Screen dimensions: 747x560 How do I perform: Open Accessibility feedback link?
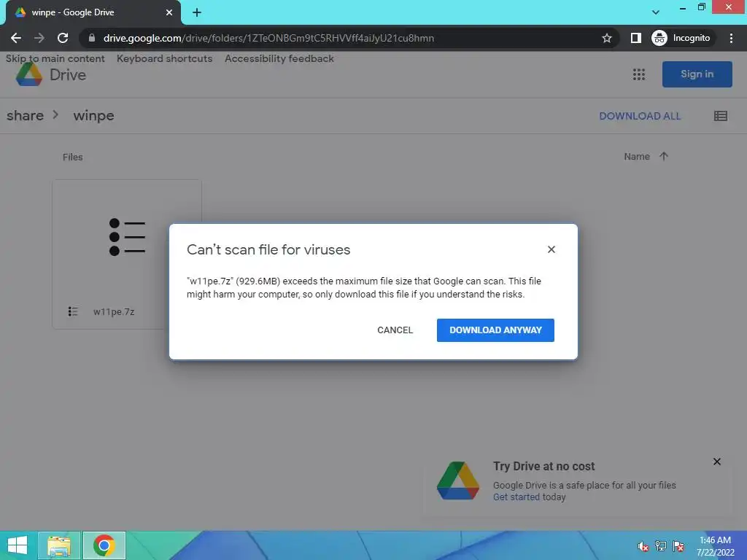pos(279,58)
